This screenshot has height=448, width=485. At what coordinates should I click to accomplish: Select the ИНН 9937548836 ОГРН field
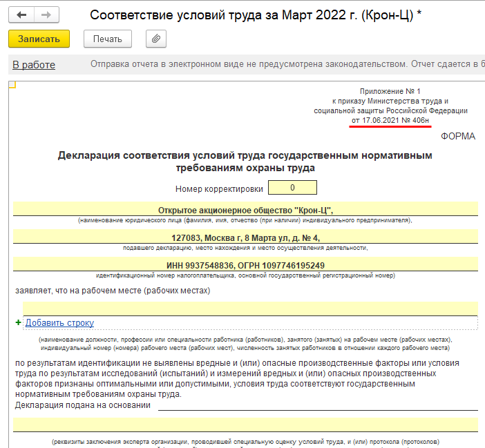pyautogui.click(x=245, y=264)
